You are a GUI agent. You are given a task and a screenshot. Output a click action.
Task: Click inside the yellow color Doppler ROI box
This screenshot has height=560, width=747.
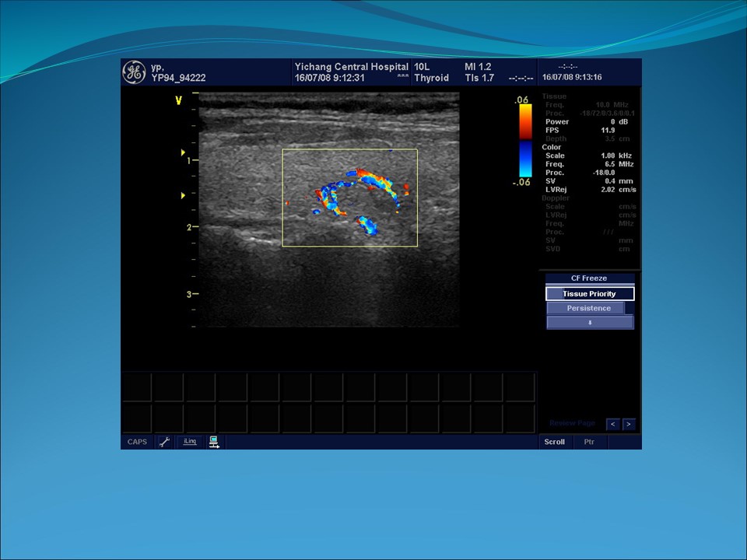[x=349, y=198]
